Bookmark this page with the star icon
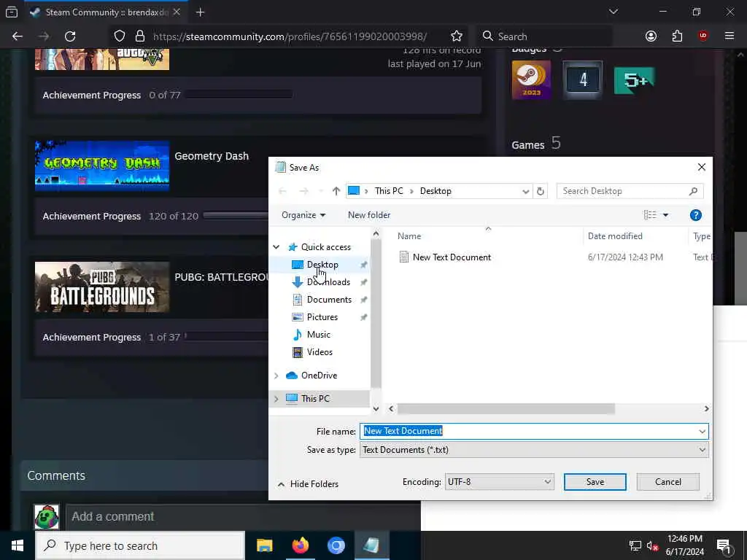This screenshot has height=560, width=747. pos(457,36)
